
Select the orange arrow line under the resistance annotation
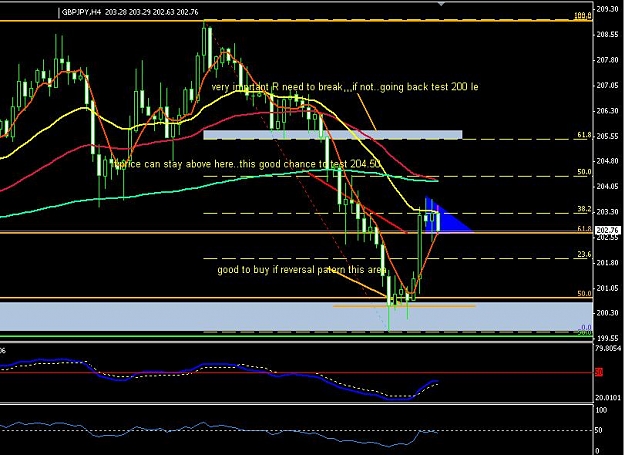366,112
